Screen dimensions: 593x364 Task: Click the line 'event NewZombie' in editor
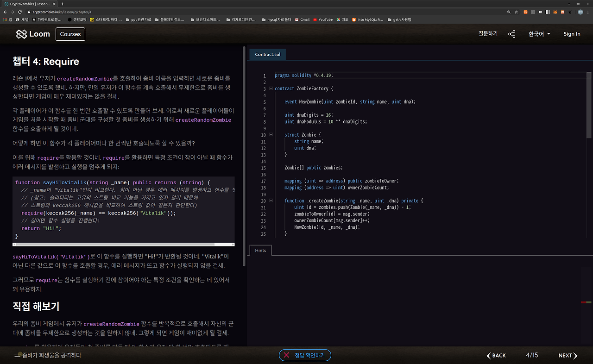pos(350,102)
